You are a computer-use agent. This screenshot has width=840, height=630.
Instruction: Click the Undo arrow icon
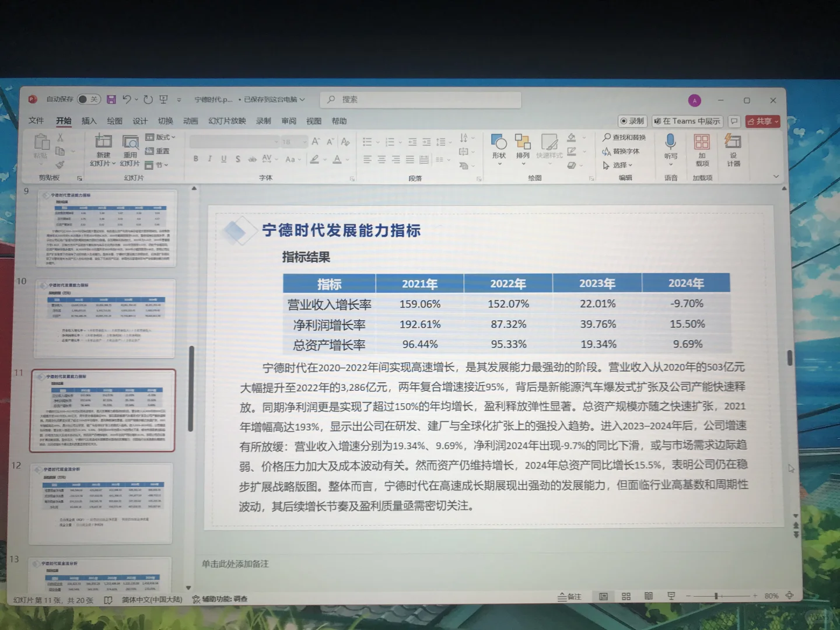pyautogui.click(x=127, y=100)
